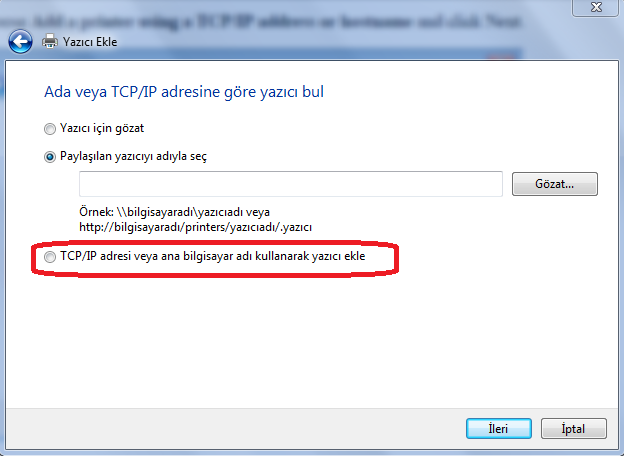624x456 pixels.
Task: Select the Yazıcı için gözat radio button
Action: (x=50, y=129)
